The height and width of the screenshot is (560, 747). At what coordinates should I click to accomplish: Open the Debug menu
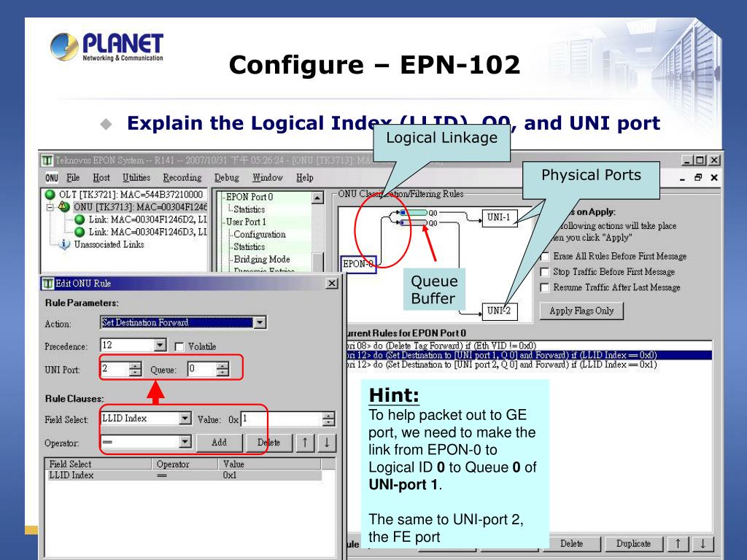coord(226,178)
